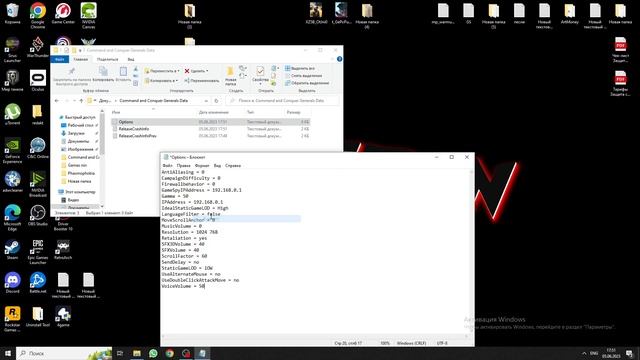The width and height of the screenshot is (640, 360).
Task: Select the ReleaseCrashInfoPrev file in the list
Action: coord(211,136)
